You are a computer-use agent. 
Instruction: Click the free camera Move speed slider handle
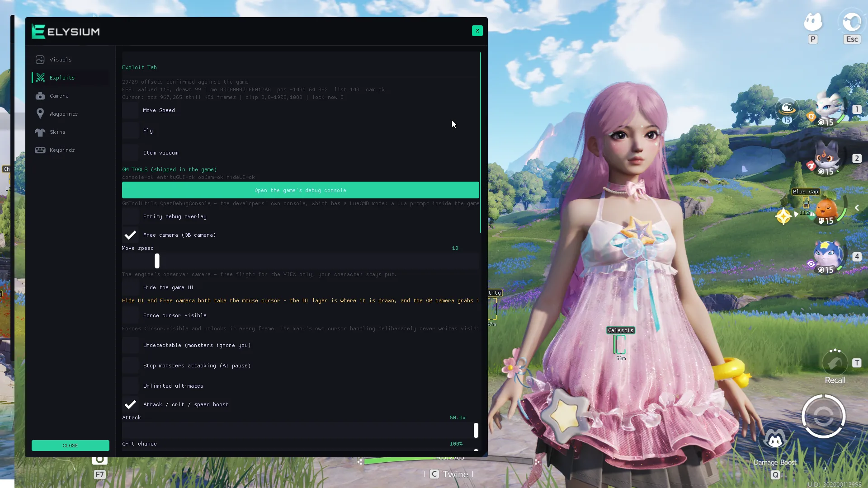click(x=157, y=261)
